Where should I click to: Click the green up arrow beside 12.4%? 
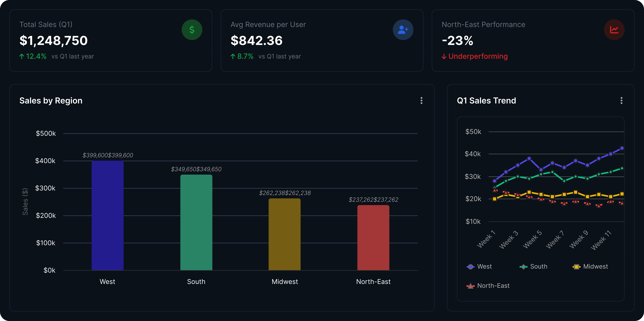(x=22, y=57)
